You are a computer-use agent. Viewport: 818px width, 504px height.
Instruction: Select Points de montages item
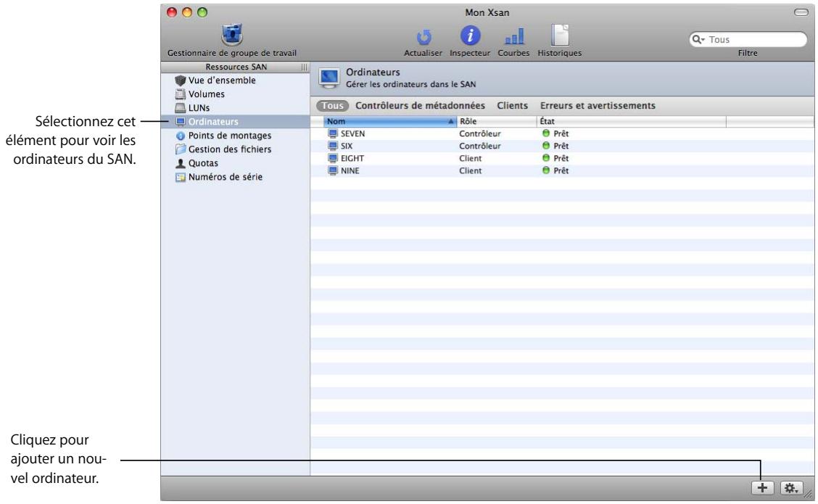(230, 136)
